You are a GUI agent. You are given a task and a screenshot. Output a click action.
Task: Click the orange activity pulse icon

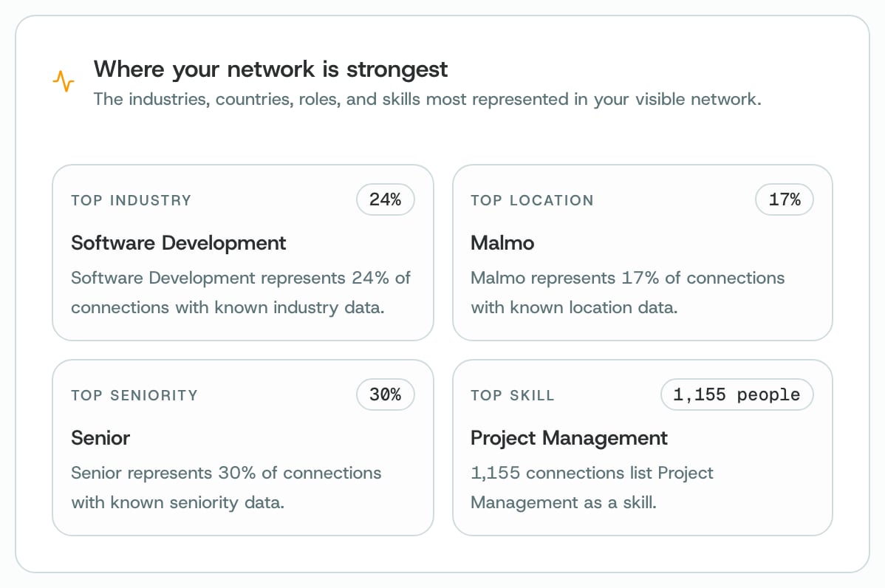[x=64, y=81]
